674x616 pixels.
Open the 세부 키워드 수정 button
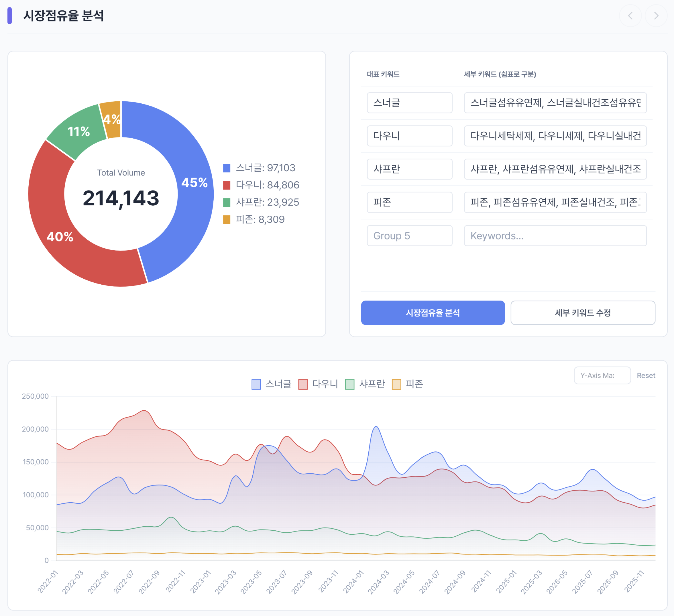tap(583, 312)
